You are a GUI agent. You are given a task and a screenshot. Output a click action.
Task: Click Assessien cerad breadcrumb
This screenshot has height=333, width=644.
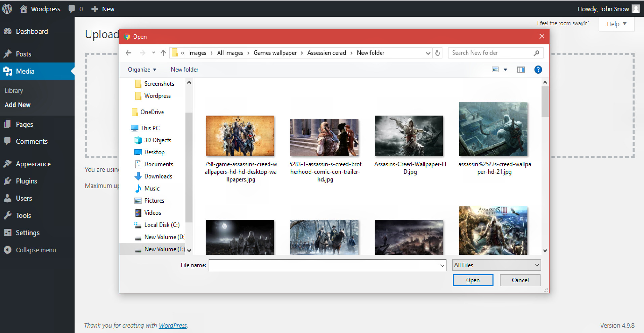327,53
